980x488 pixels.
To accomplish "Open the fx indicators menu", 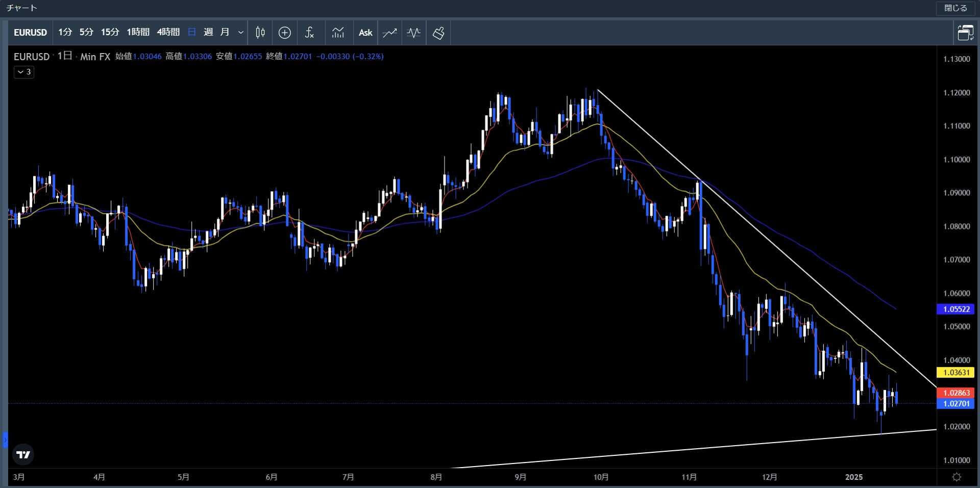I will (x=309, y=33).
